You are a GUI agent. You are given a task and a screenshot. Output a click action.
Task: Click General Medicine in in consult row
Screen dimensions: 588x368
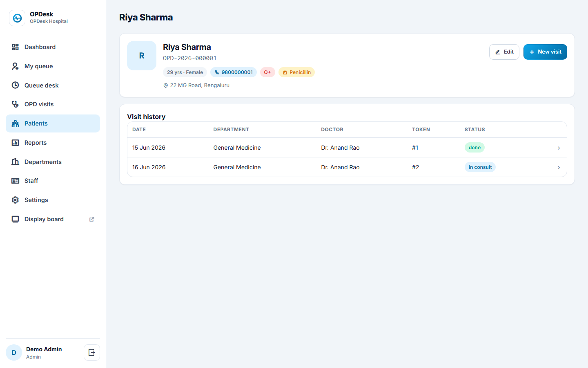[237, 167]
